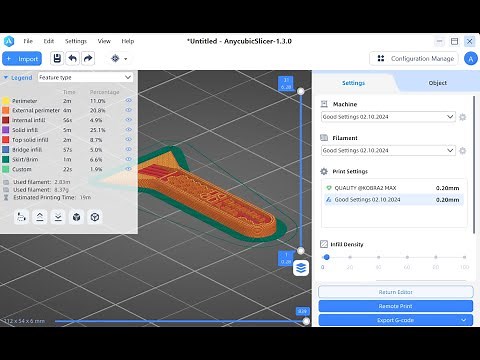
Task: Click the horizontal move slider handle
Action: pos(306,321)
